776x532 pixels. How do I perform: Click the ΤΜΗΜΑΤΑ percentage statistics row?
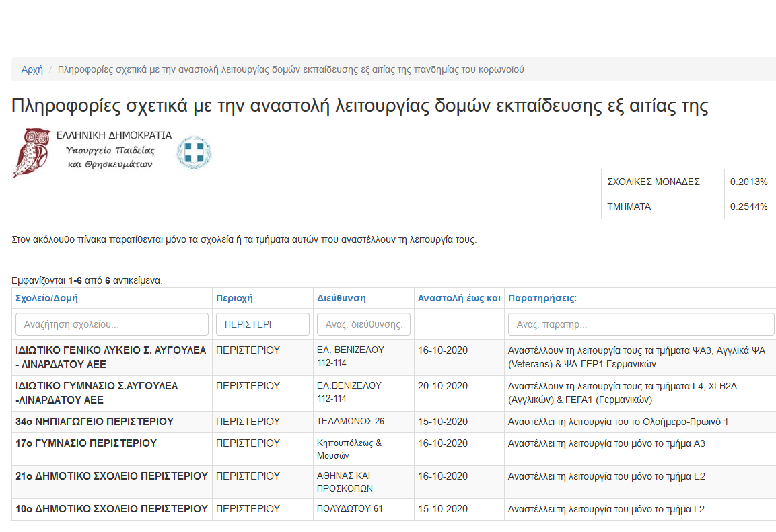tap(686, 206)
